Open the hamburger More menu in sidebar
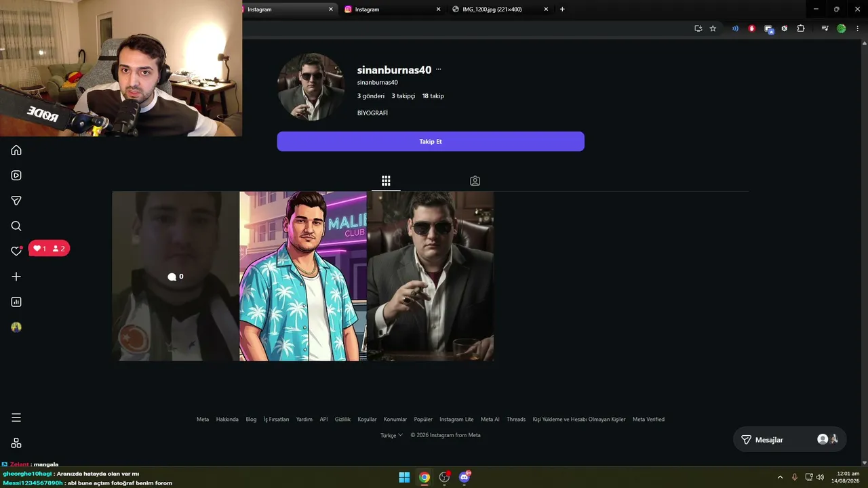The height and width of the screenshot is (488, 868). point(16,418)
